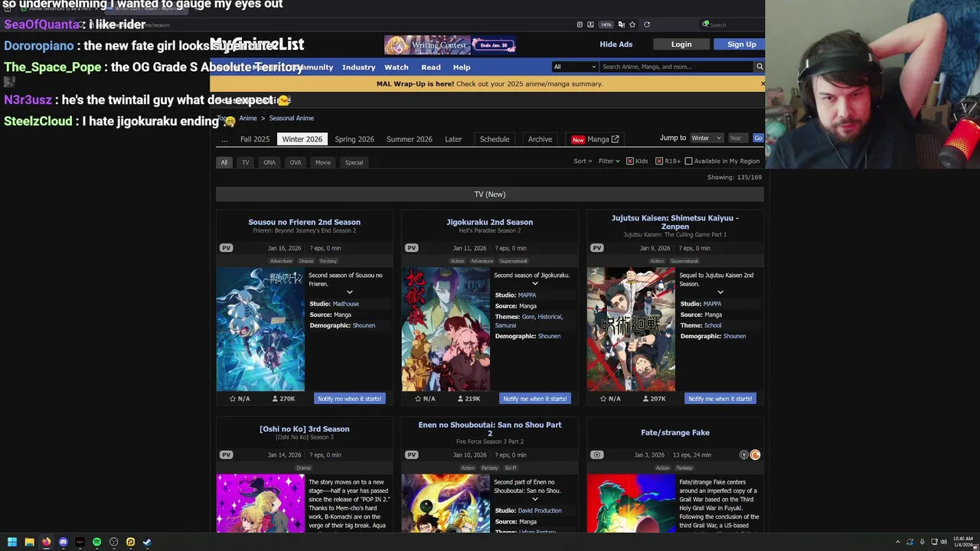This screenshot has height=551, width=980.
Task: Enable Available In My Region checkbox
Action: 688,161
